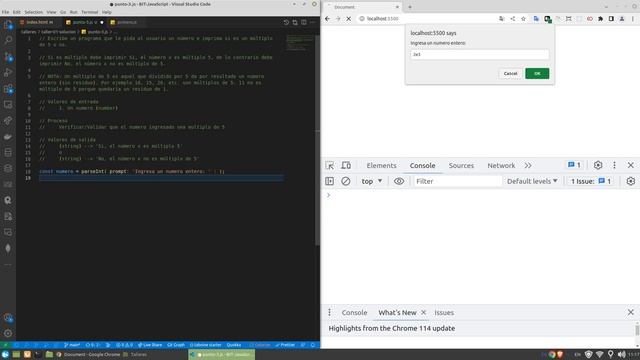Select the drawer Console tab
Viewport: 640px width, 360px height.
click(354, 312)
